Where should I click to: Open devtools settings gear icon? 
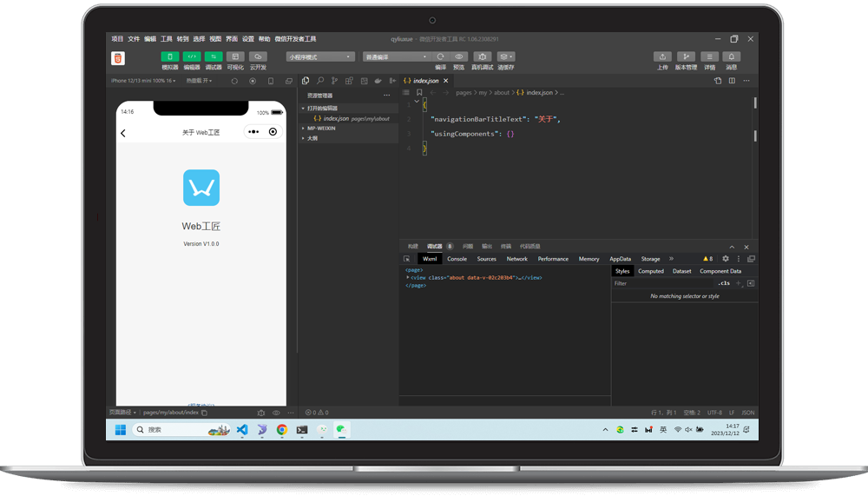725,259
